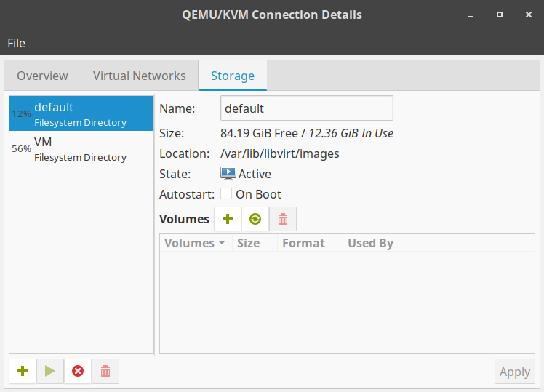Refresh the volume list

tap(255, 219)
